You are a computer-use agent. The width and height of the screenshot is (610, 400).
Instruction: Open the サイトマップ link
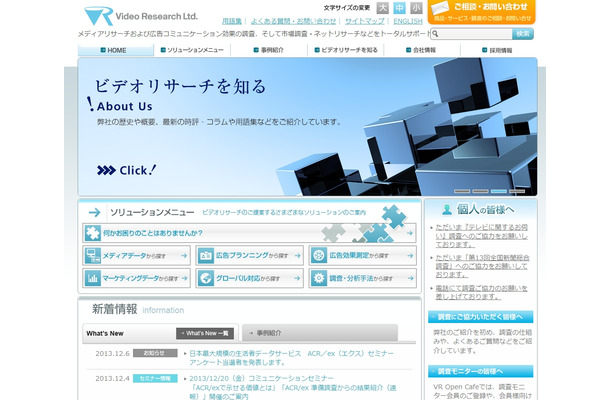[x=365, y=21]
